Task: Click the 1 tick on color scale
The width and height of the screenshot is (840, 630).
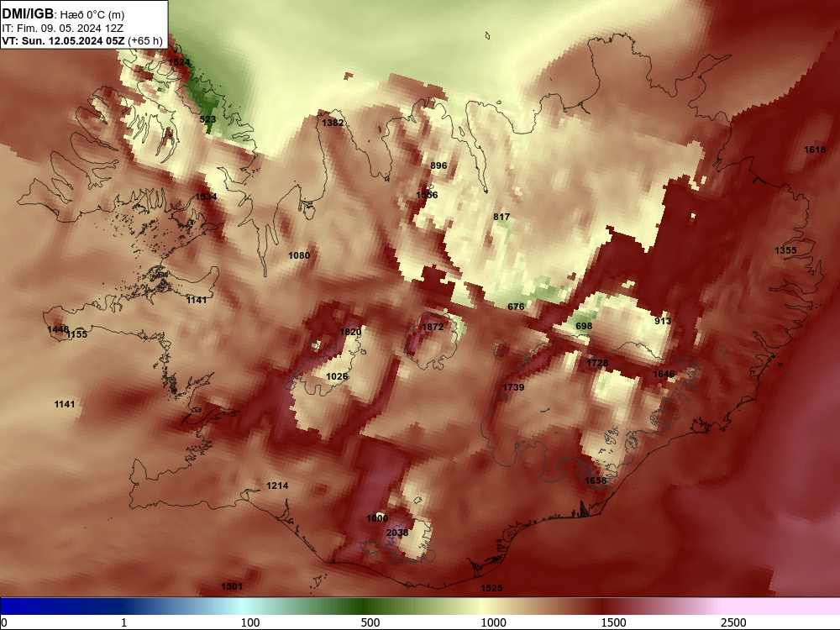Action: point(123,622)
